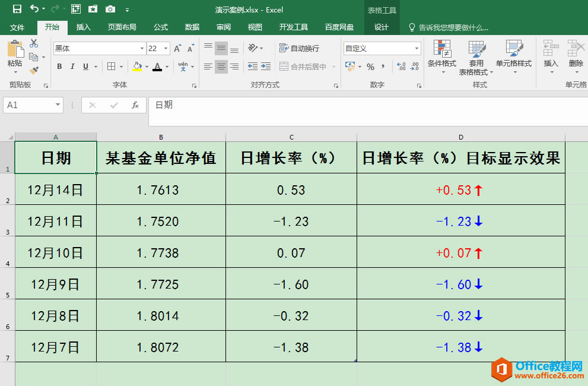Click the Paste clipboard icon
588x386 pixels.
pos(15,49)
